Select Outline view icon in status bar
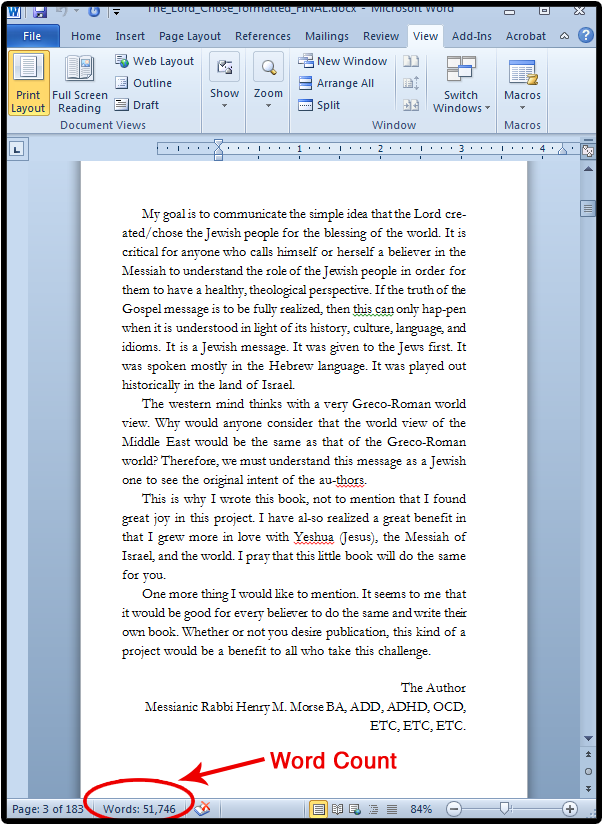Screen dimensions: 603x824 (x=374, y=809)
